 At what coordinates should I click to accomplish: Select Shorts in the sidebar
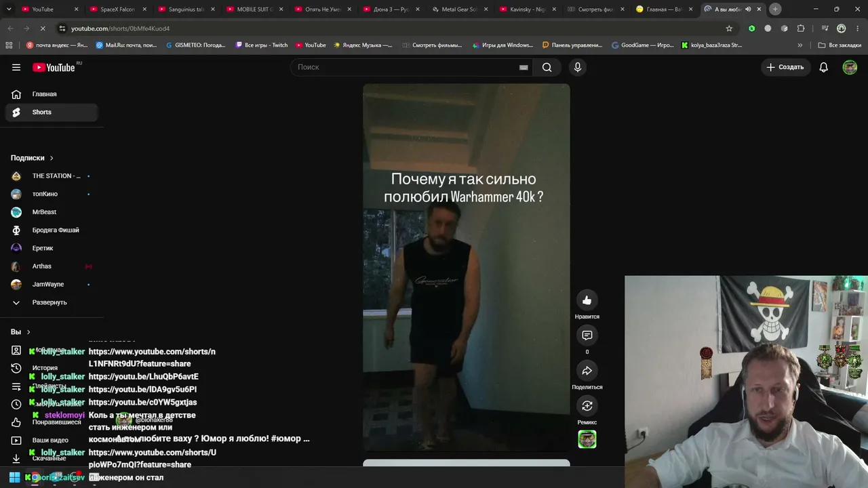coord(52,112)
